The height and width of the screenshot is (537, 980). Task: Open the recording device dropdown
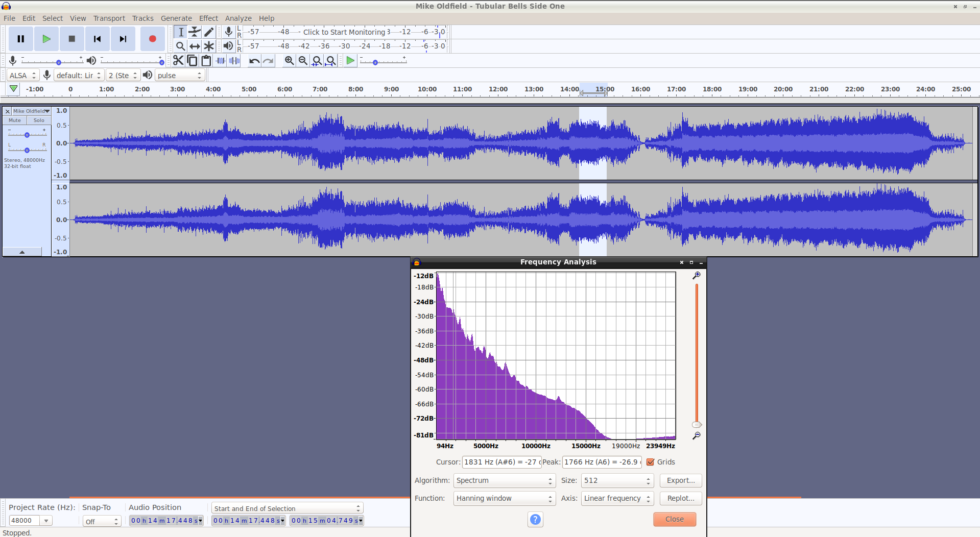click(79, 75)
